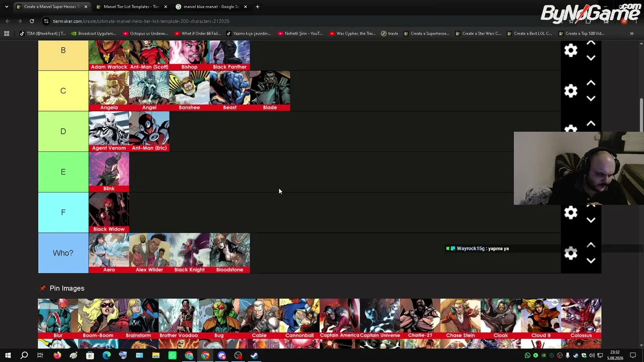Open settings gear for tier B
644x362 pixels.
pyautogui.click(x=571, y=50)
